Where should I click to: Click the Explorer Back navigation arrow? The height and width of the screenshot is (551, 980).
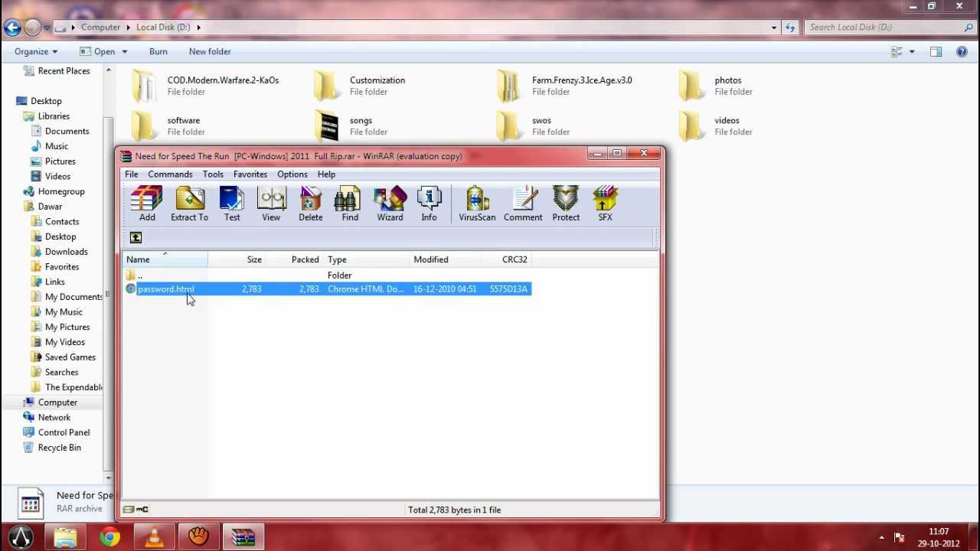11,28
